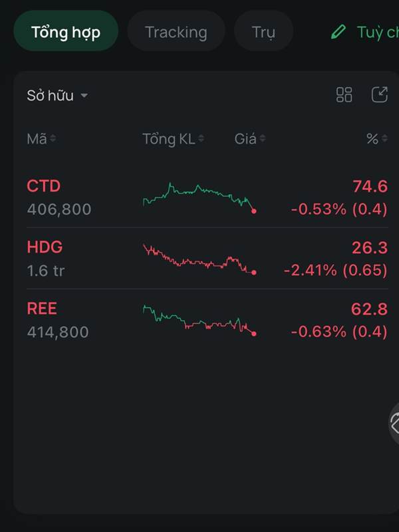The image size is (399, 532).
Task: Click the sort arrows next to Mã
Action: click(53, 139)
